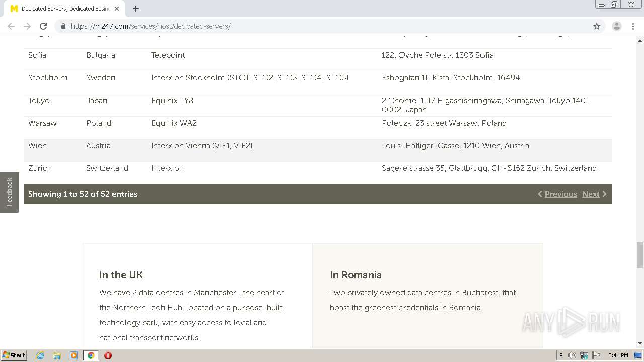Click the Action Center flag tray icon
The height and width of the screenshot is (362, 644).
596,355
